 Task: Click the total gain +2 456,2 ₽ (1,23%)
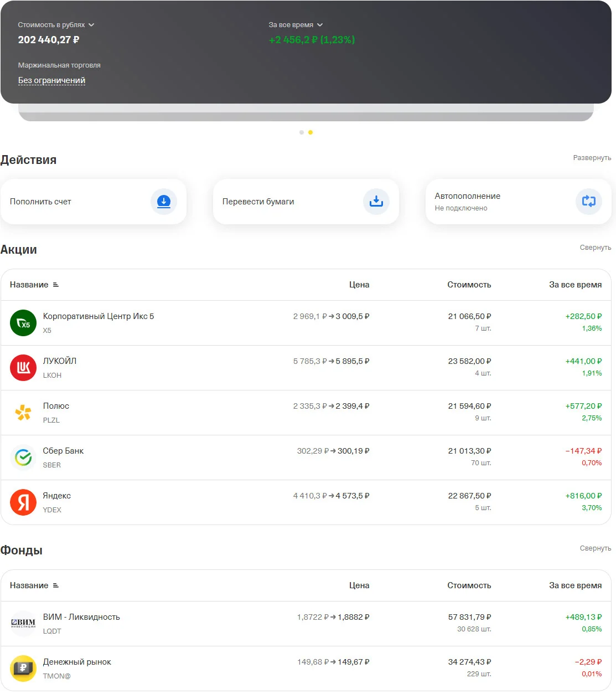coord(312,40)
